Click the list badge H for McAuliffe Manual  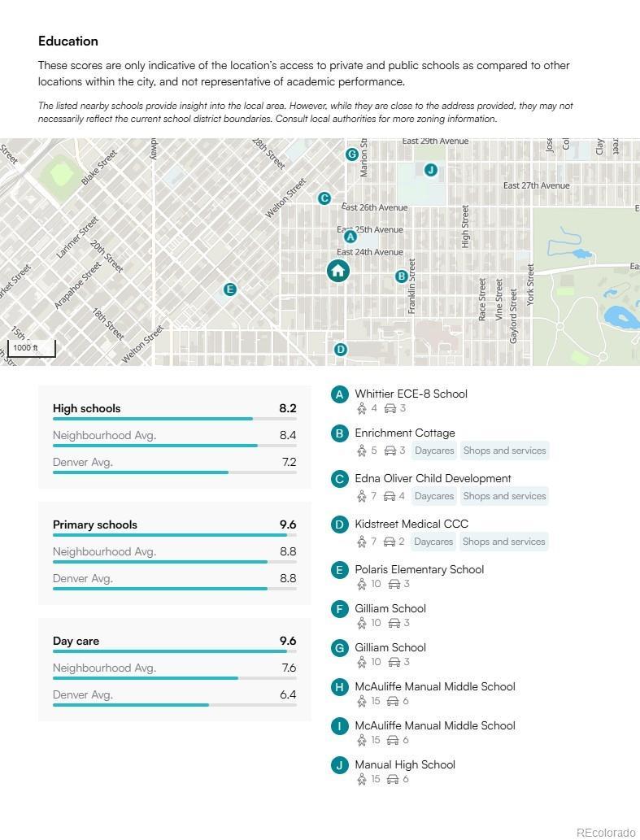tap(339, 687)
